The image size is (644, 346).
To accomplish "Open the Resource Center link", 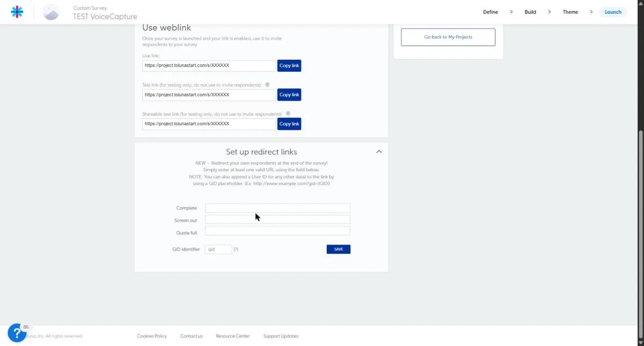I will pyautogui.click(x=233, y=336).
